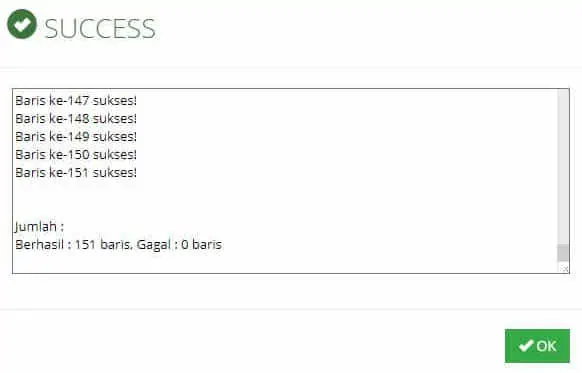The image size is (582, 373).
Task: Place cursor on 'Baris ke-150 sukses!' line
Action: (x=76, y=154)
